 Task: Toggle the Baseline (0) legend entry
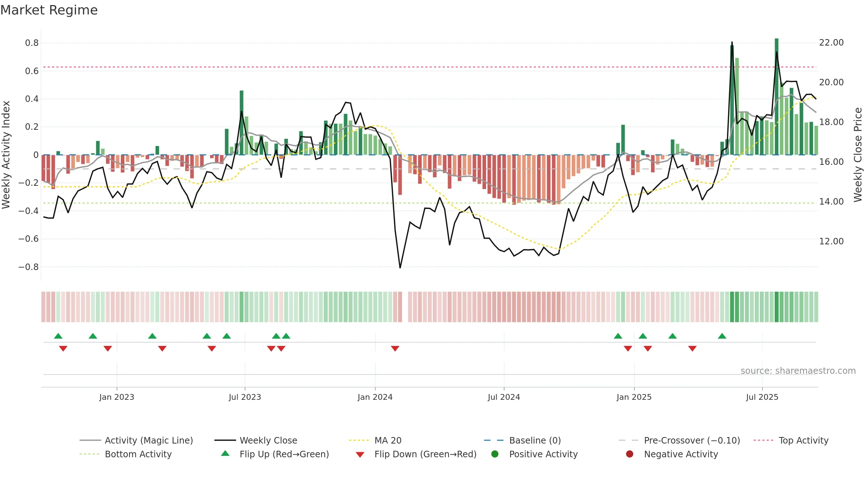coord(522,440)
